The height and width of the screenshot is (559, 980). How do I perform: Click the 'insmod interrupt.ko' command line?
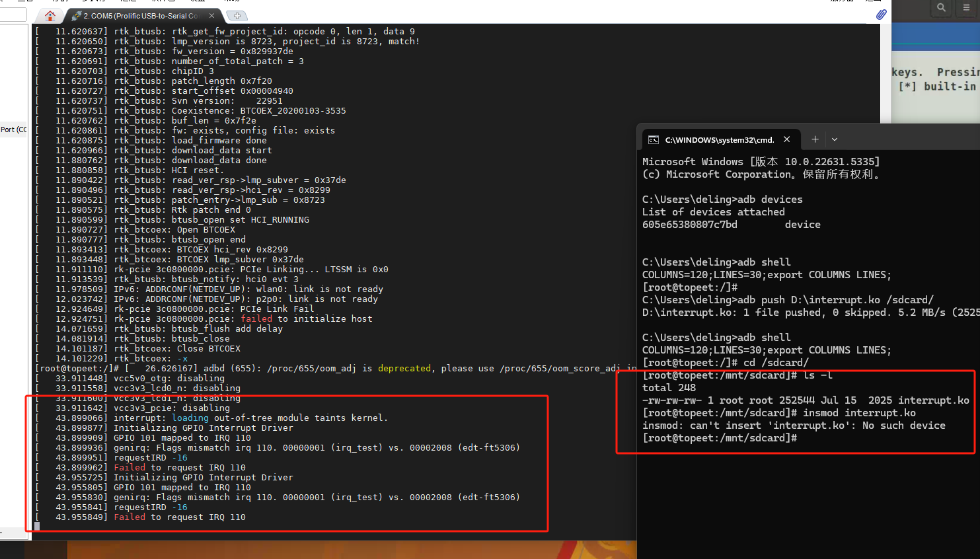click(x=779, y=413)
